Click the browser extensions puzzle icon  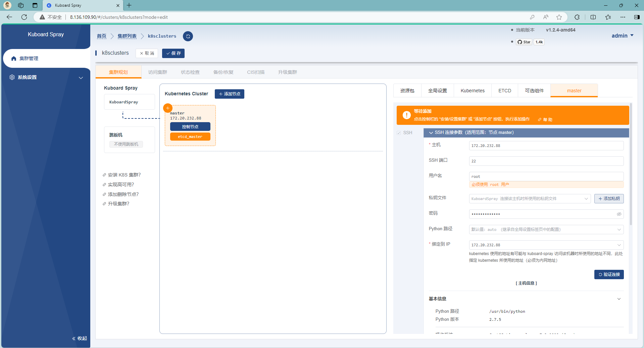click(577, 17)
